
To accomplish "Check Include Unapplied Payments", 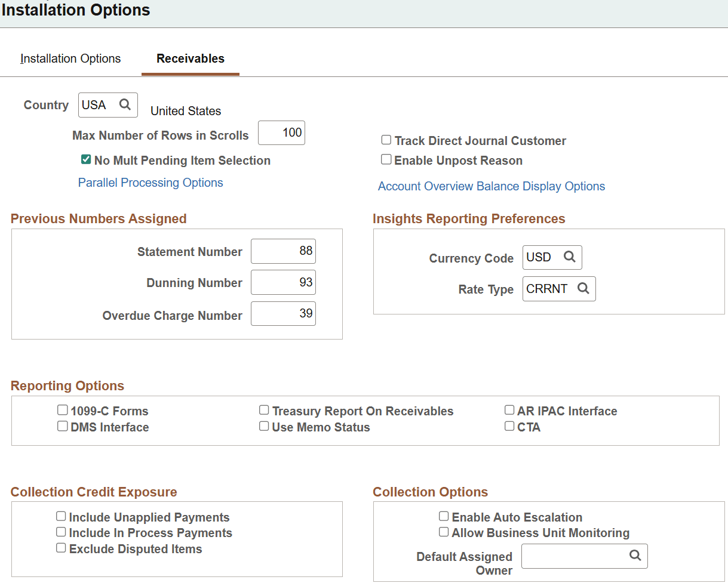I will (x=61, y=515).
